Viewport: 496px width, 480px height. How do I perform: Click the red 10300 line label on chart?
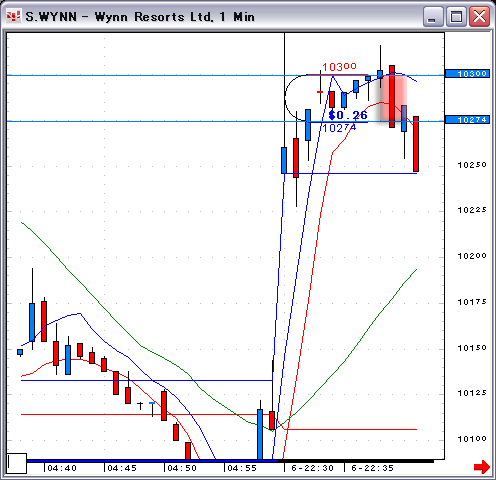[339, 67]
